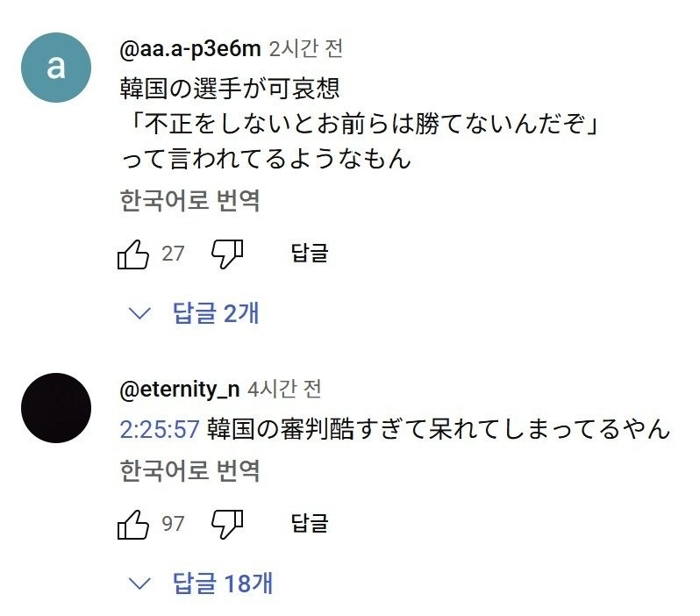Dislike the comment by @eternity_n
The image size is (700, 616).
tap(227, 524)
